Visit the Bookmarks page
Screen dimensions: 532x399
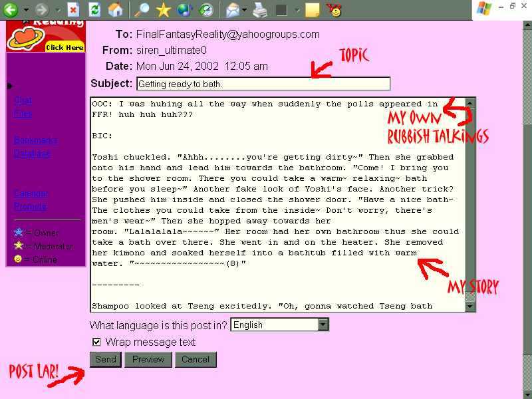36,140
